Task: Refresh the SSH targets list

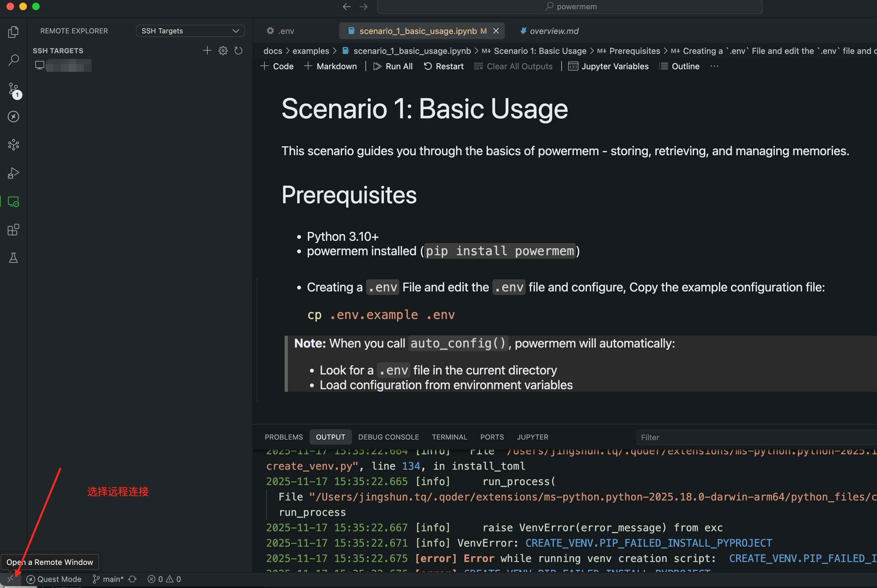Action: [x=238, y=51]
